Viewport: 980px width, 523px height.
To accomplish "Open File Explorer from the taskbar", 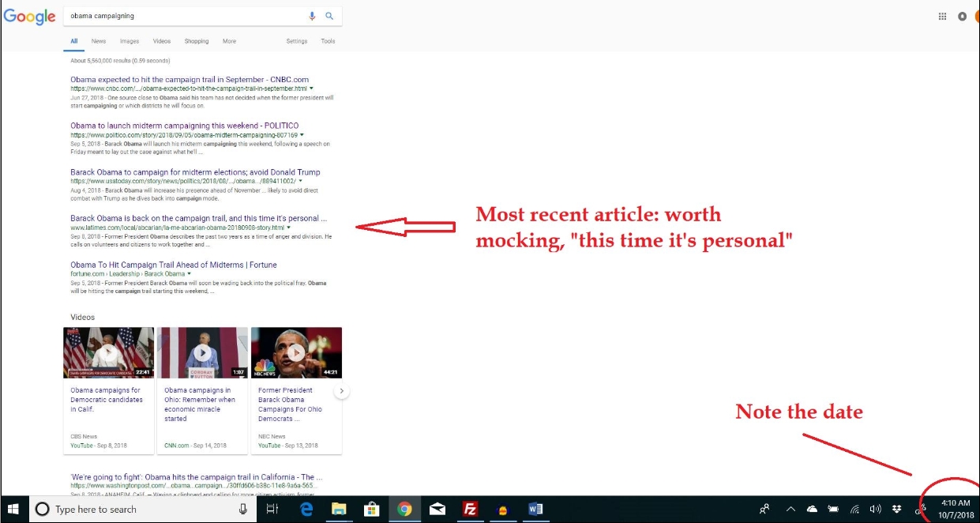I will pos(339,510).
